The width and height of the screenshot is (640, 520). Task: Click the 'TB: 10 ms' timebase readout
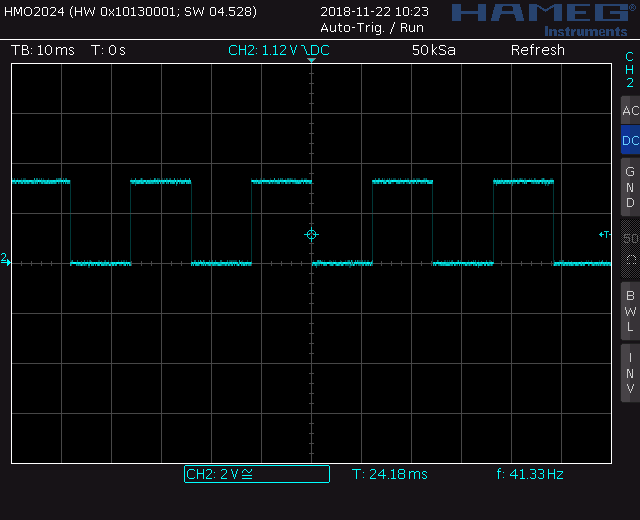pyautogui.click(x=43, y=50)
